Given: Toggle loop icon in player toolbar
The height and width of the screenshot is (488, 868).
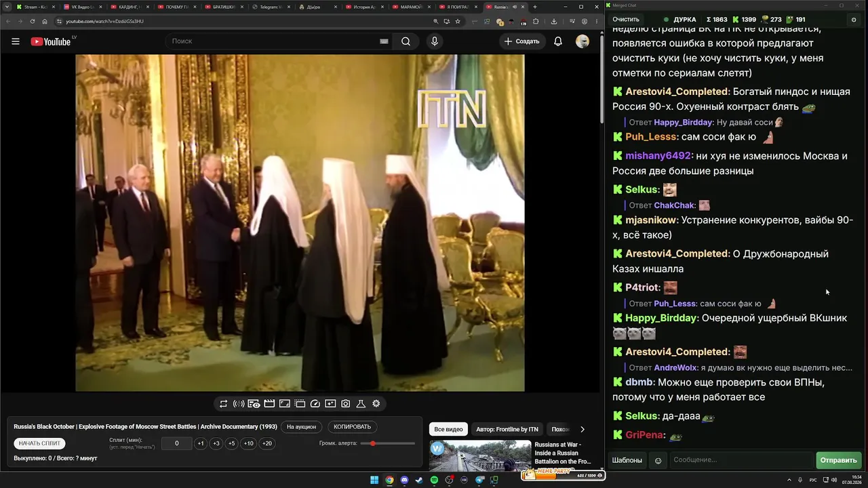Looking at the screenshot, I should click(x=223, y=404).
